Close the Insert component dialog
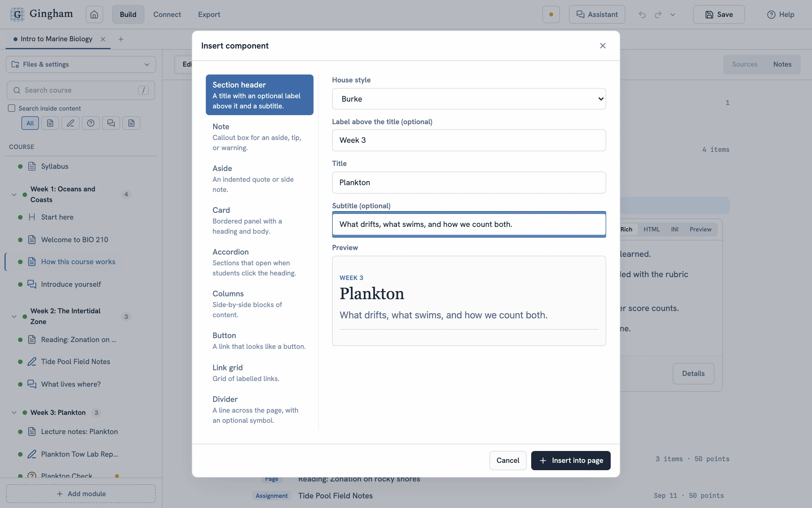This screenshot has height=508, width=812. 603,46
